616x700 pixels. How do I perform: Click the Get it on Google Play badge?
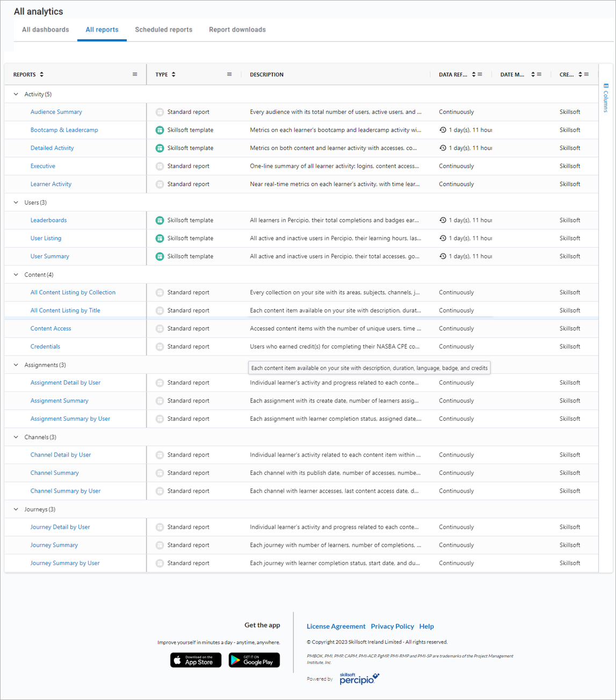pos(253,660)
